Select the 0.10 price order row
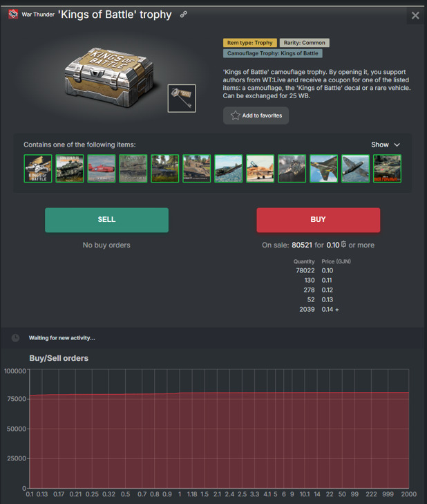The image size is (427, 504). 316,270
